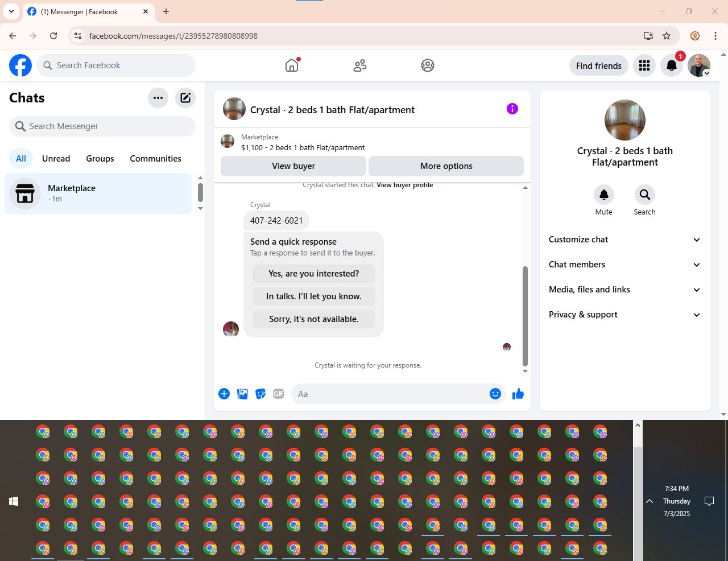
Task: Click the Chrome address bar URL
Action: 173,36
